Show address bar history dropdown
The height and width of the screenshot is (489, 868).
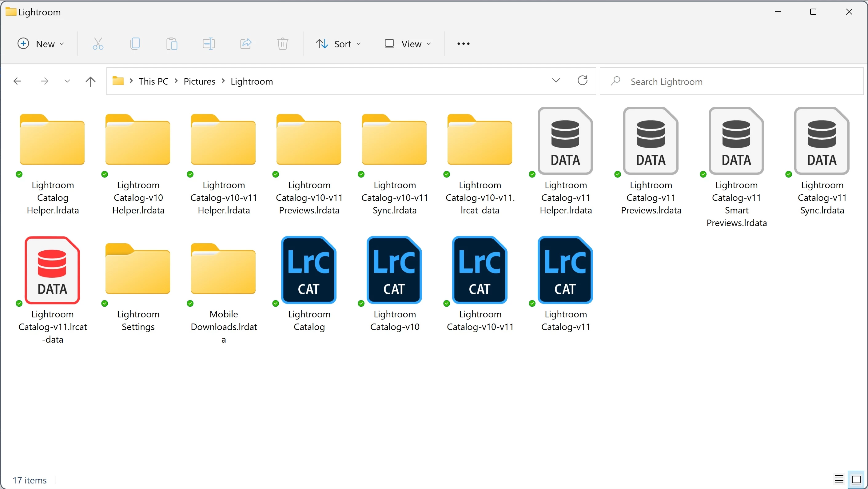point(556,81)
